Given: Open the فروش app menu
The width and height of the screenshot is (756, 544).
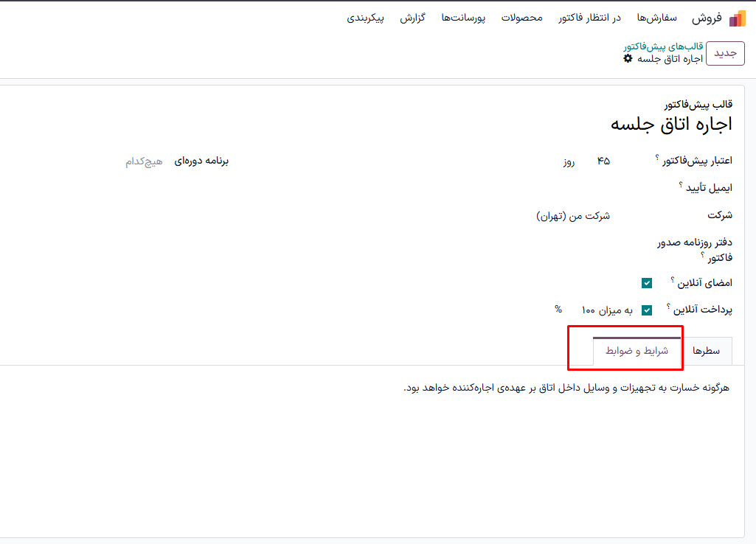Looking at the screenshot, I should coord(707,18).
